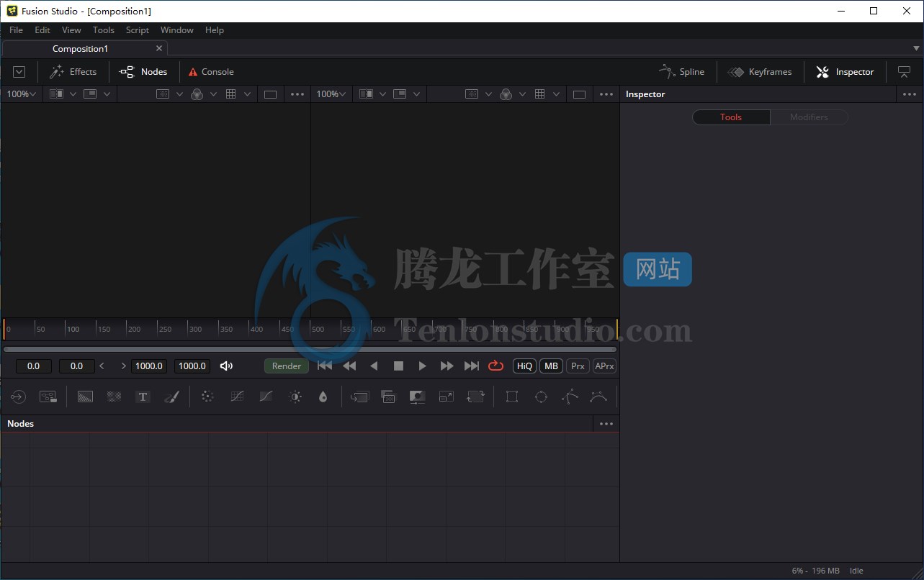
Task: Expand right viewer color channel arrow
Action: (x=522, y=94)
